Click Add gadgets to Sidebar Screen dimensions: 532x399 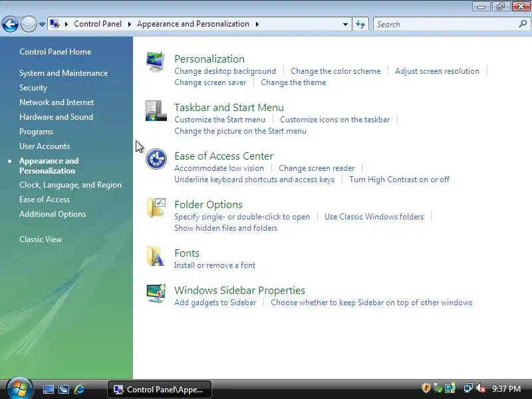click(215, 303)
